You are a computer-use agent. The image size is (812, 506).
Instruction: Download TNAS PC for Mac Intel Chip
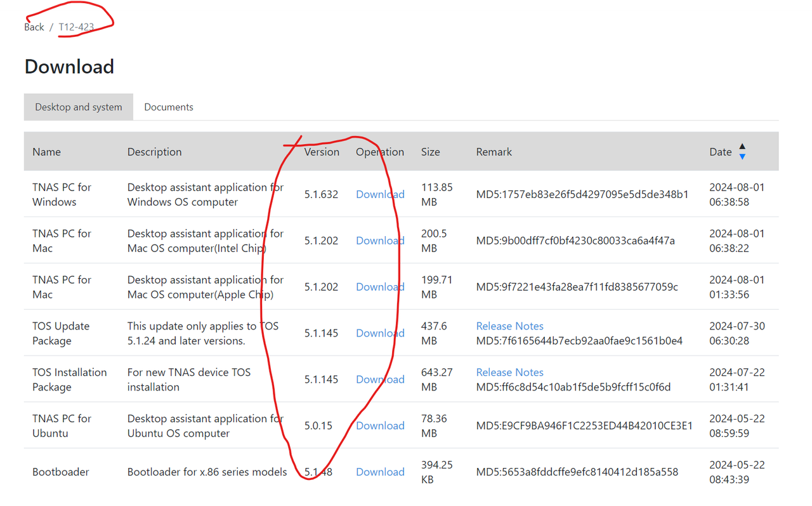click(x=380, y=241)
